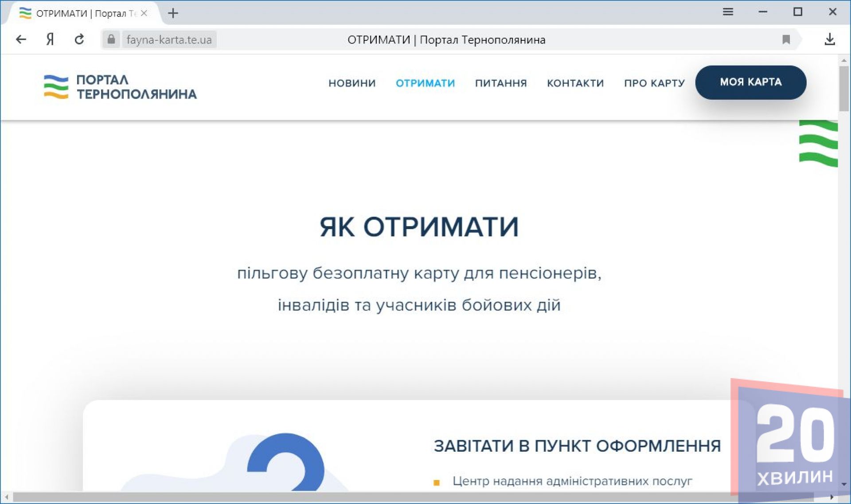This screenshot has height=504, width=851.
Task: Click the horizontal scrollbar left arrow
Action: (6, 497)
